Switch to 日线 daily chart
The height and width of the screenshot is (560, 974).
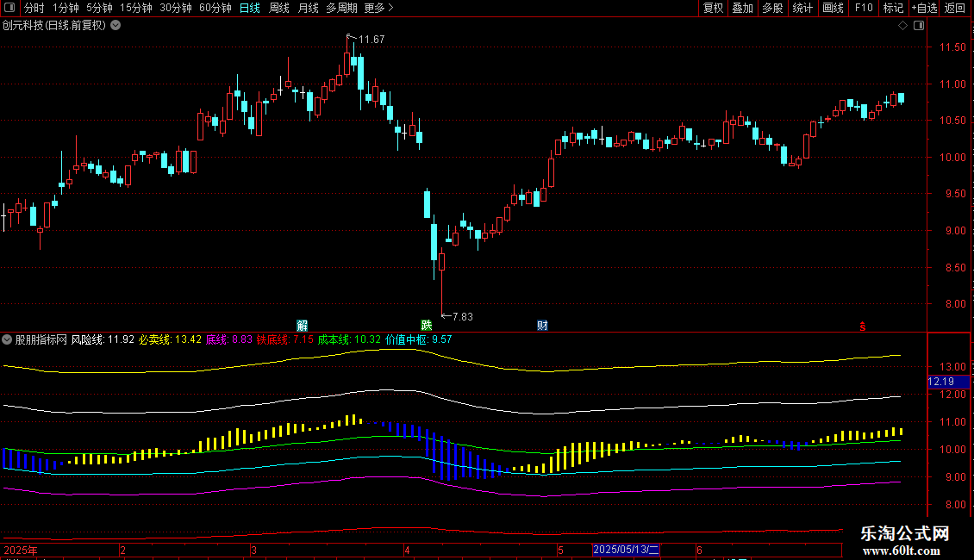(250, 8)
